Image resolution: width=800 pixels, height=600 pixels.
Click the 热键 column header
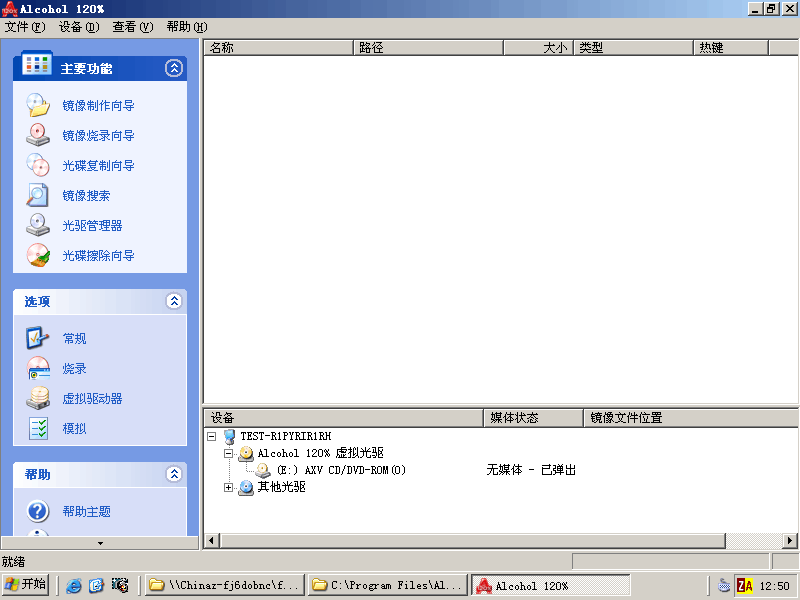coord(731,48)
